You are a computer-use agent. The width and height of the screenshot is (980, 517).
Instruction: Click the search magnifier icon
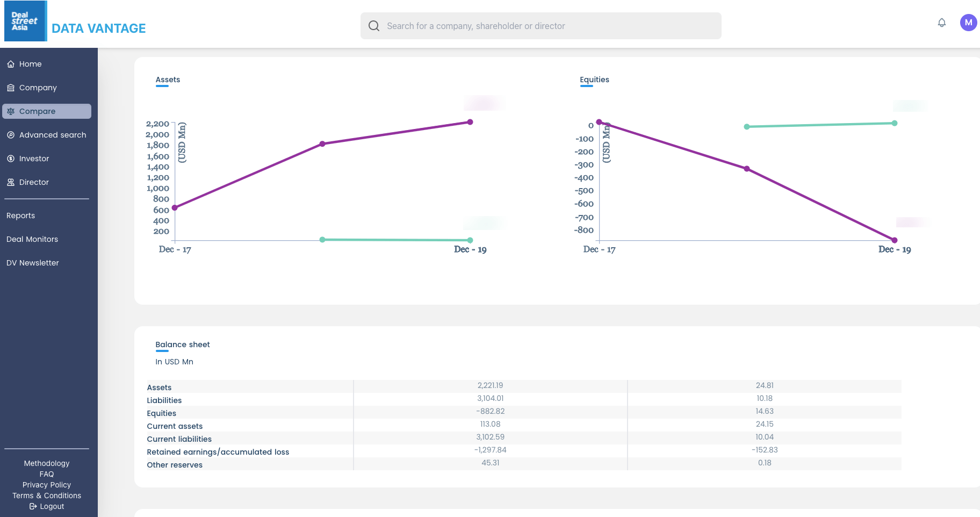coord(374,26)
